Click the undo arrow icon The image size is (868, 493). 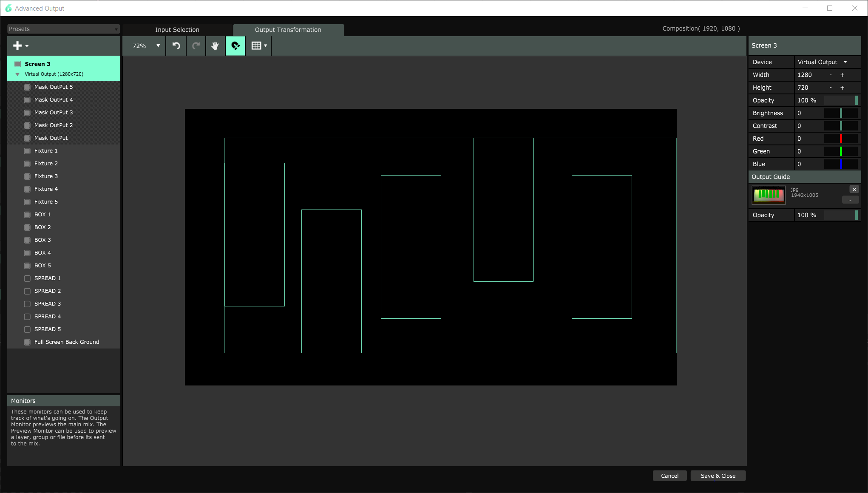176,46
